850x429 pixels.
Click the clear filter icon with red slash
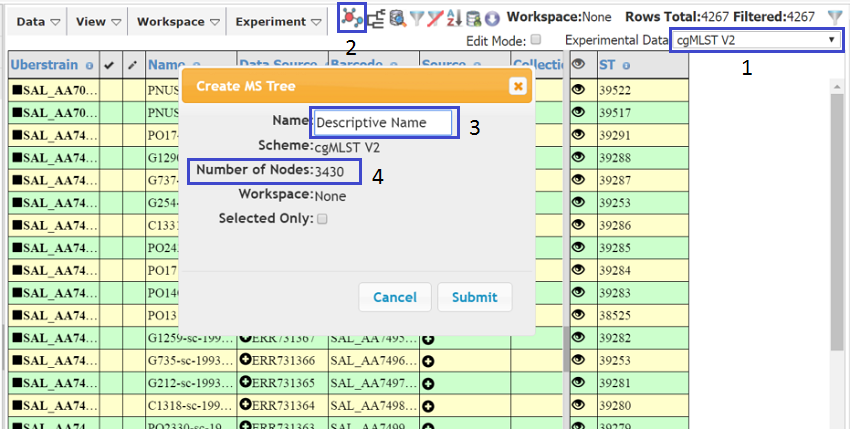pos(435,19)
